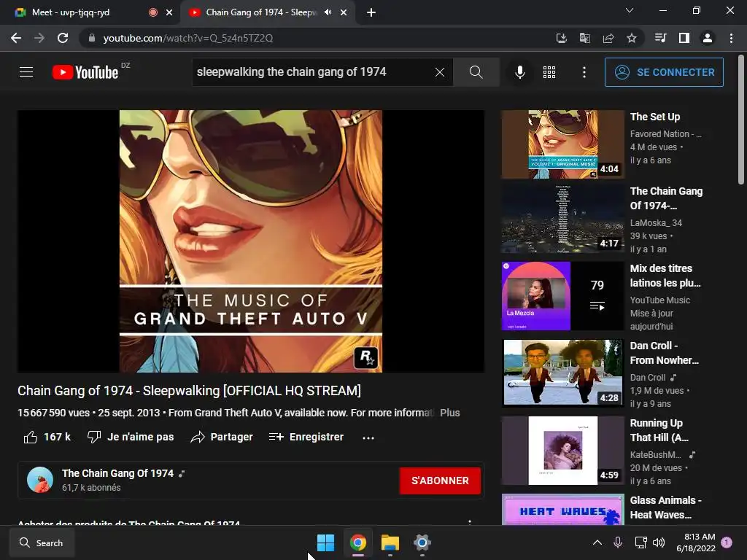Go to the YouTube home logo
The width and height of the screenshot is (747, 560).
pos(85,72)
